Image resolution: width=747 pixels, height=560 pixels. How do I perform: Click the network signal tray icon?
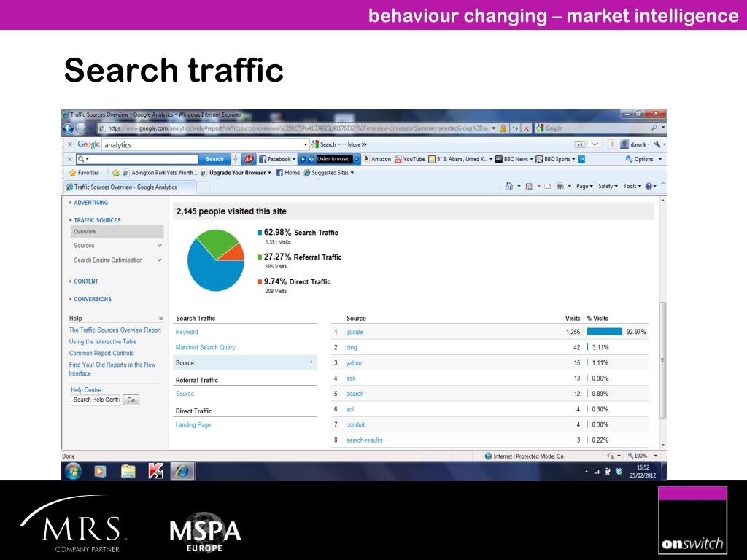597,472
